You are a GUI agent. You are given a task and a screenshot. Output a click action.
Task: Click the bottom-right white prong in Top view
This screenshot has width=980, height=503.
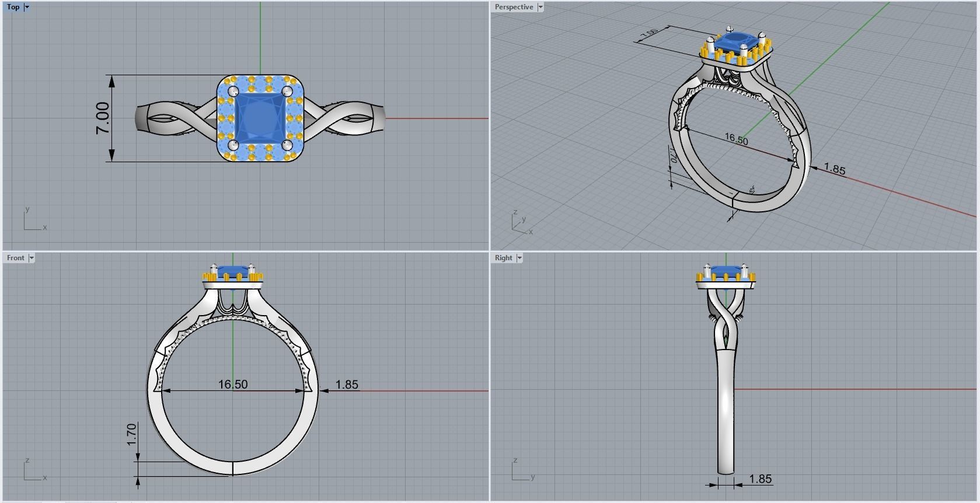(287, 144)
